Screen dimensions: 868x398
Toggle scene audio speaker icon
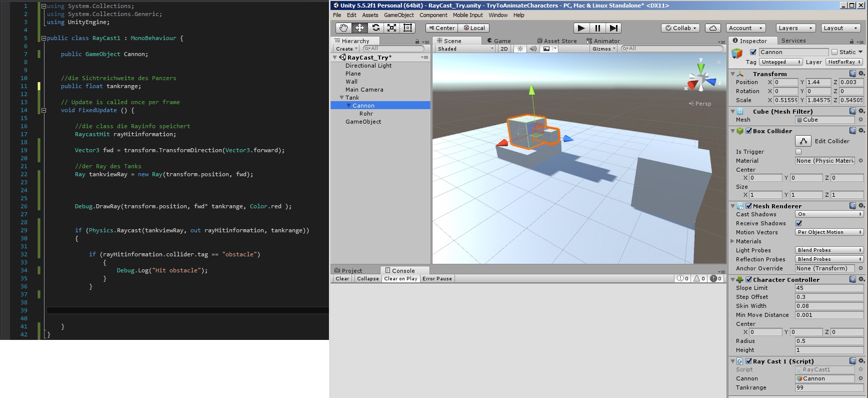(x=533, y=49)
